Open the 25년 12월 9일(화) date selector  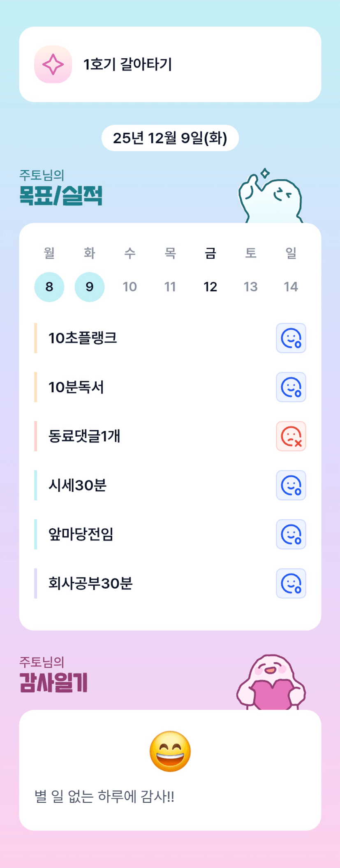point(170,138)
